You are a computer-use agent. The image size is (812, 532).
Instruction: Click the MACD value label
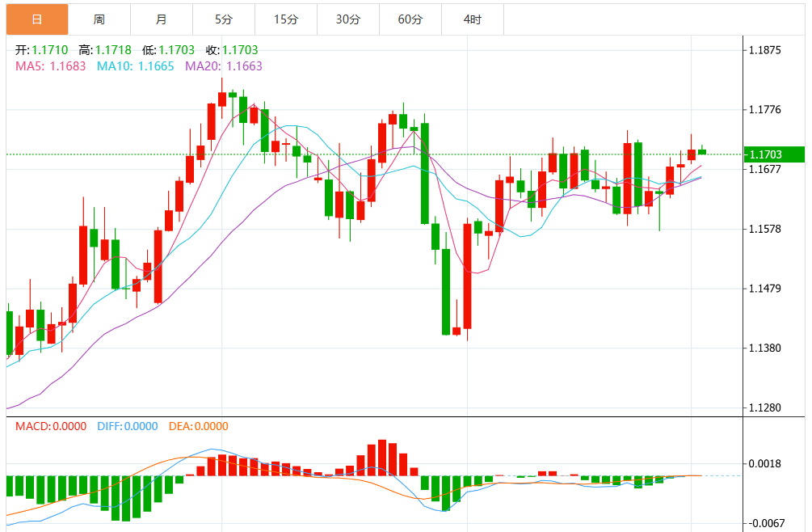coord(51,426)
